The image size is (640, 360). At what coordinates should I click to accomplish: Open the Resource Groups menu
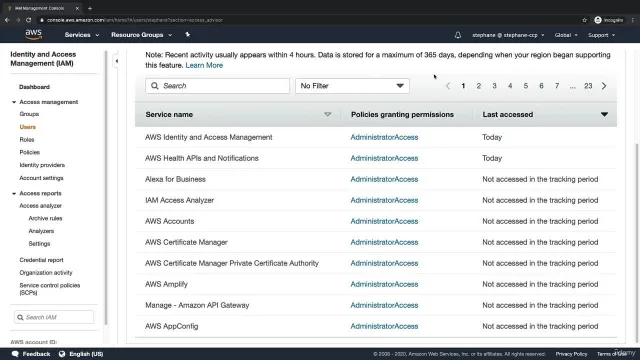click(x=141, y=35)
